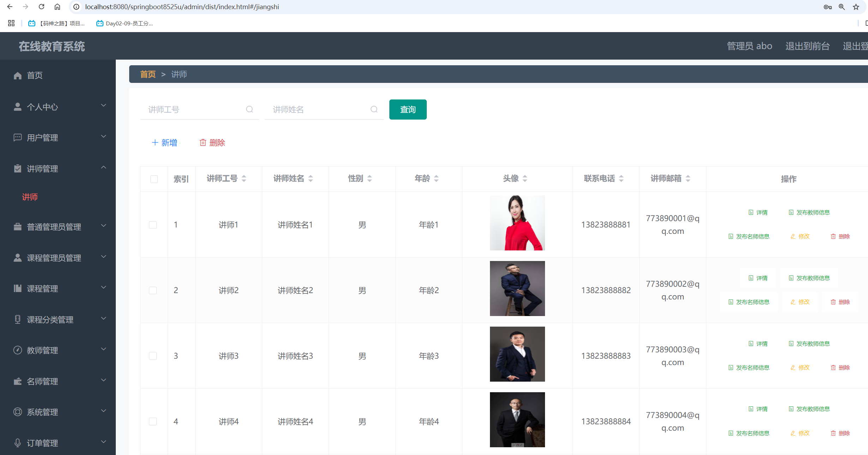The image size is (868, 455).
Task: Click the 讲师姓名 search input field
Action: (318, 109)
